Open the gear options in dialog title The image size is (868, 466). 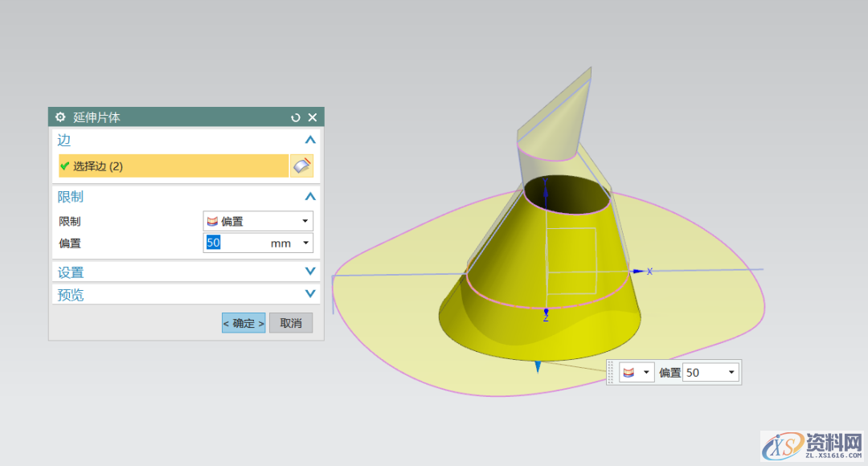click(60, 117)
